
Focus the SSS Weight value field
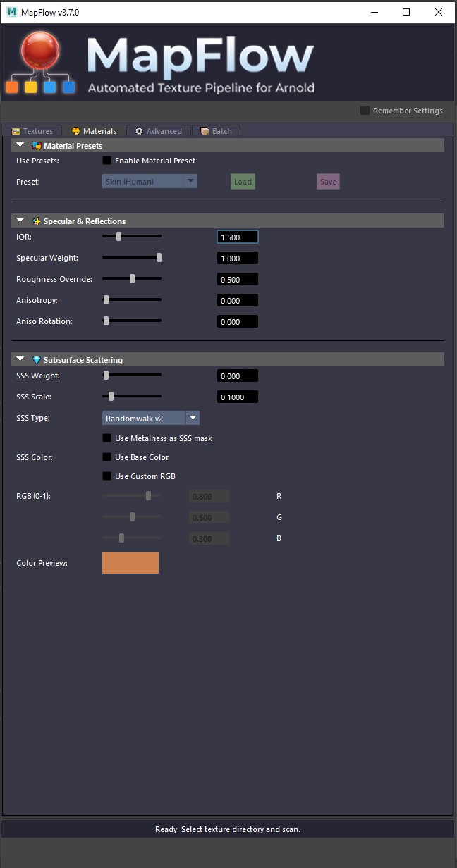(x=238, y=376)
